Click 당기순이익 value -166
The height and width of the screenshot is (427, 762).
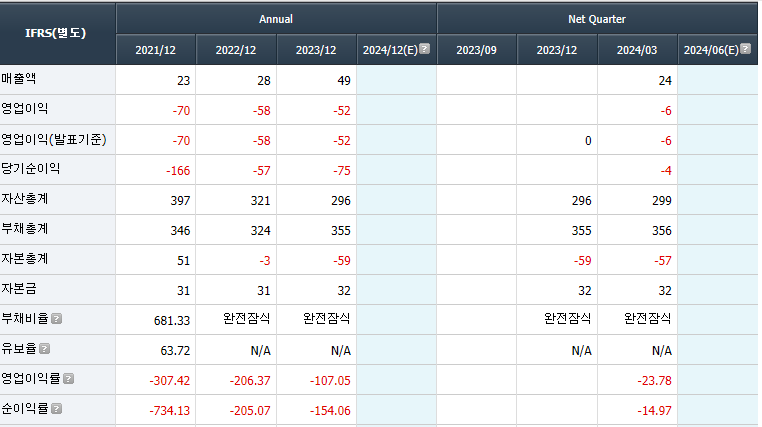pyautogui.click(x=178, y=171)
